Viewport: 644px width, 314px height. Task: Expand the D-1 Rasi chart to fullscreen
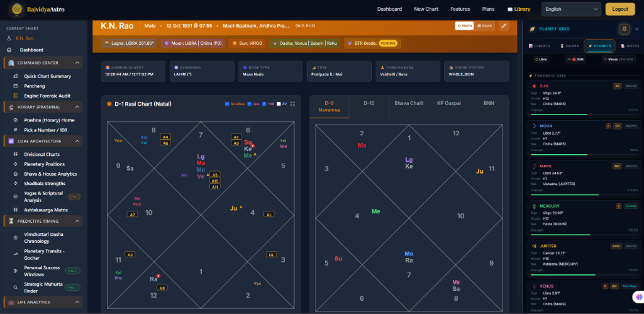[x=292, y=104]
